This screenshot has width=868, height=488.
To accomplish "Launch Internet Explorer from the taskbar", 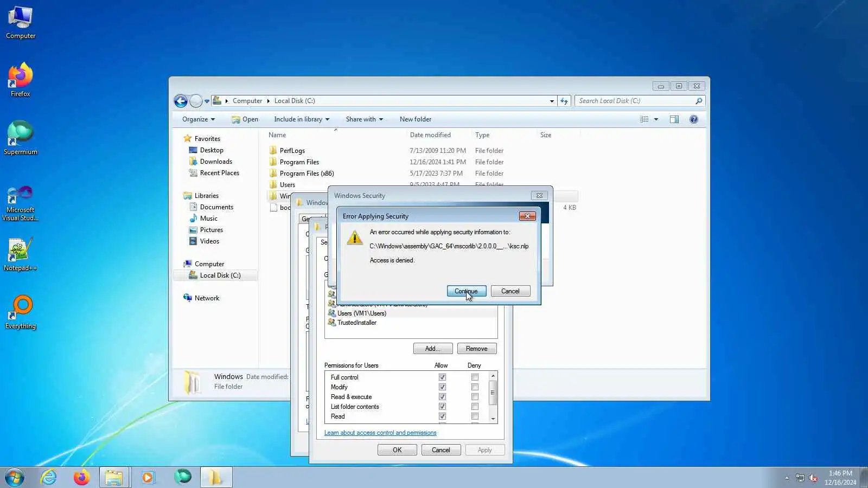I will pyautogui.click(x=49, y=478).
